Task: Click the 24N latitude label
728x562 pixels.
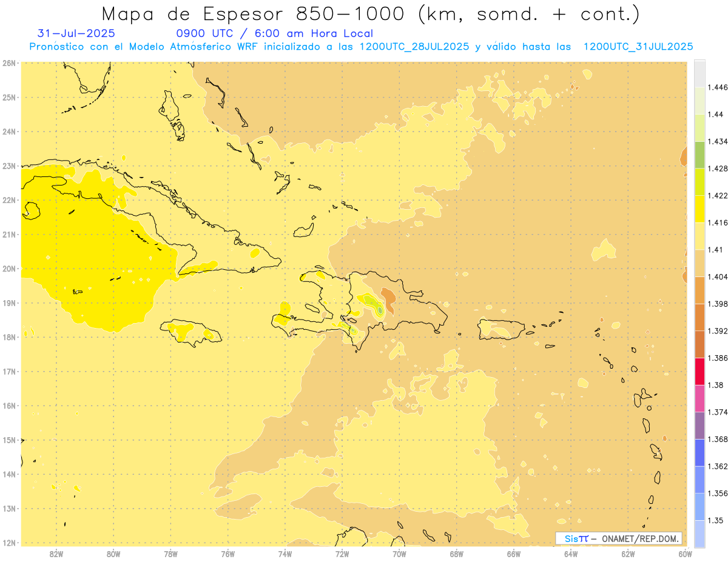Action: click(8, 132)
